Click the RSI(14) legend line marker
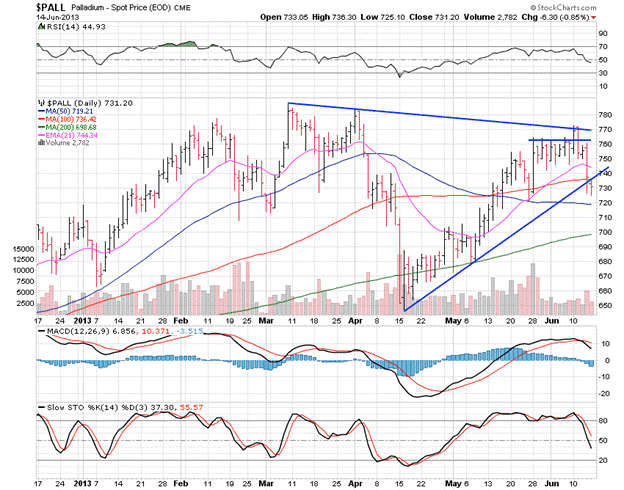The image size is (624, 490). click(40, 27)
